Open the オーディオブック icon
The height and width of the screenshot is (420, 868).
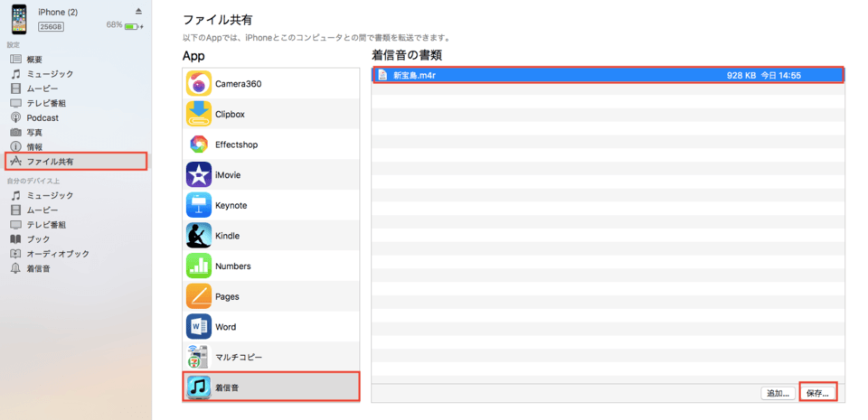(x=16, y=254)
